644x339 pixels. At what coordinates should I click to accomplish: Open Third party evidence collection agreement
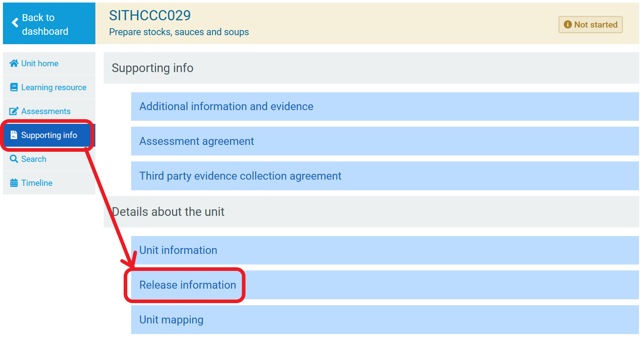(240, 176)
